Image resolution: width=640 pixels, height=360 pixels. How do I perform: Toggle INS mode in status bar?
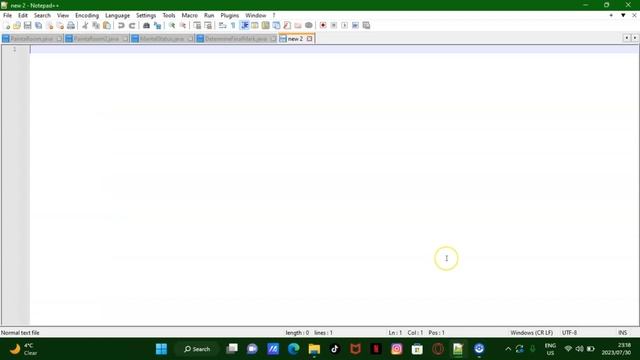click(622, 333)
